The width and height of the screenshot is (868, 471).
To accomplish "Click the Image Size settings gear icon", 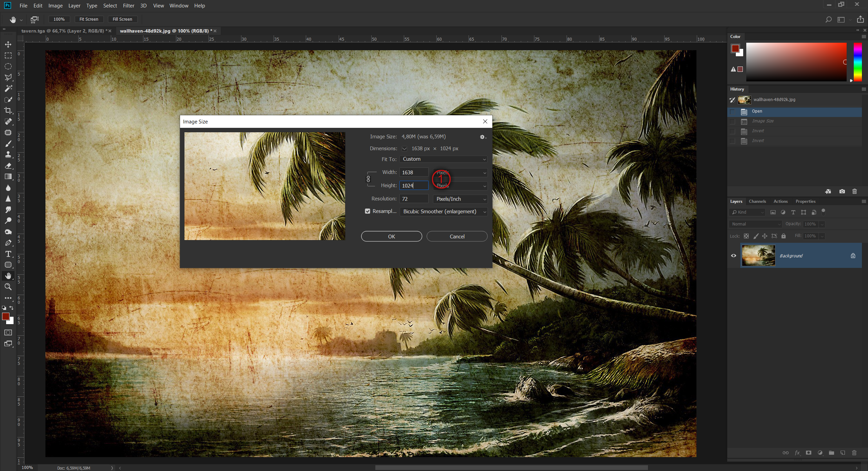I will pos(482,137).
